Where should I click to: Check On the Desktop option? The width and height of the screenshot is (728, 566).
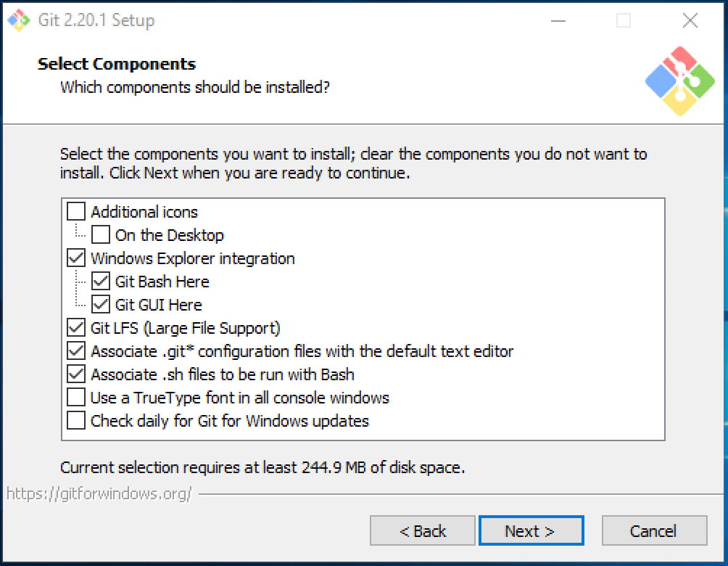[99, 234]
